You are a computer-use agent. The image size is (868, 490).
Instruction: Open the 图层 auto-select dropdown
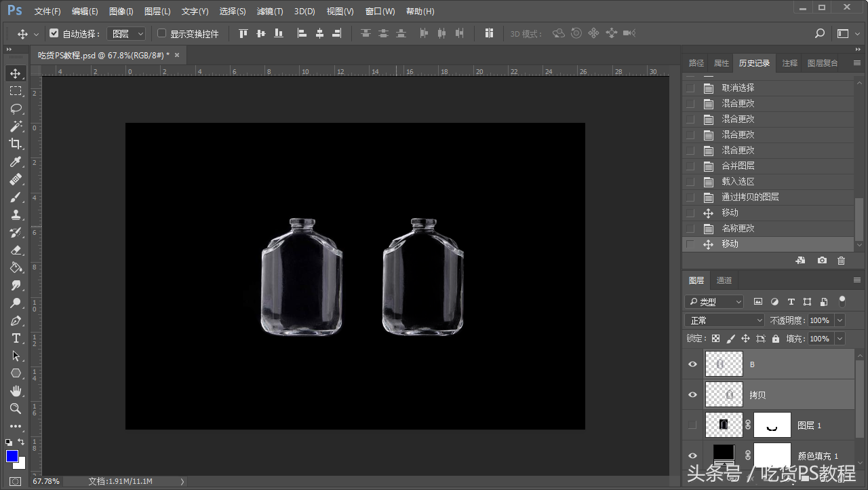pos(127,33)
